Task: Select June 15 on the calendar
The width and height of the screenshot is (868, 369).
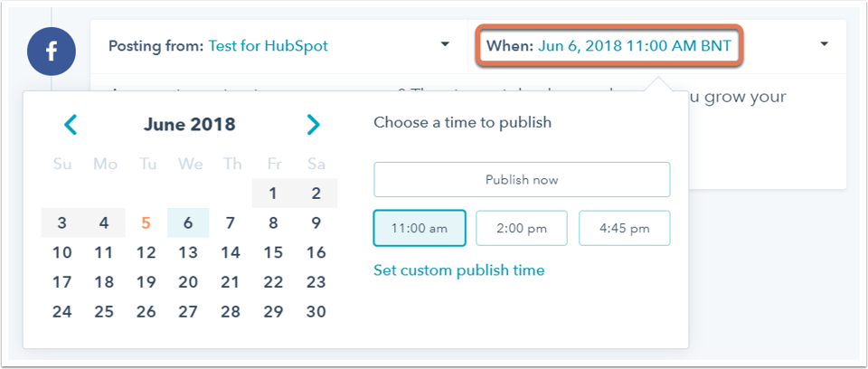Action: tap(273, 252)
